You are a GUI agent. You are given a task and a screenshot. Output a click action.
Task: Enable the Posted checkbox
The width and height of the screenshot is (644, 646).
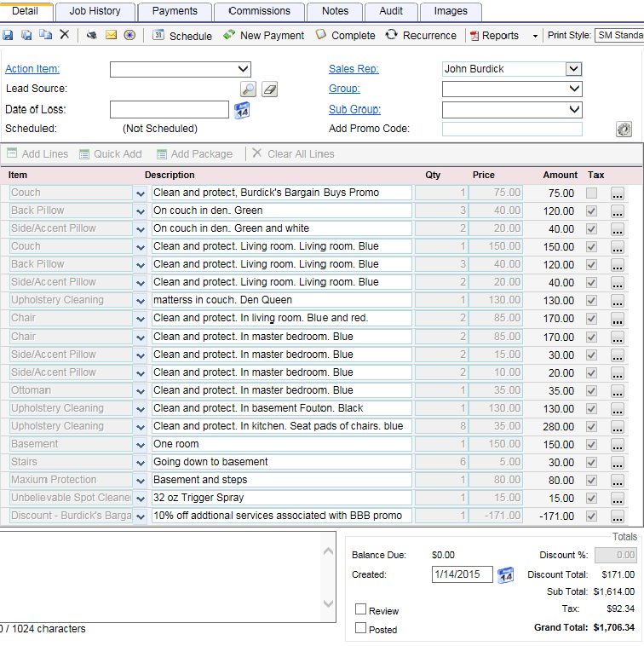tap(361, 629)
